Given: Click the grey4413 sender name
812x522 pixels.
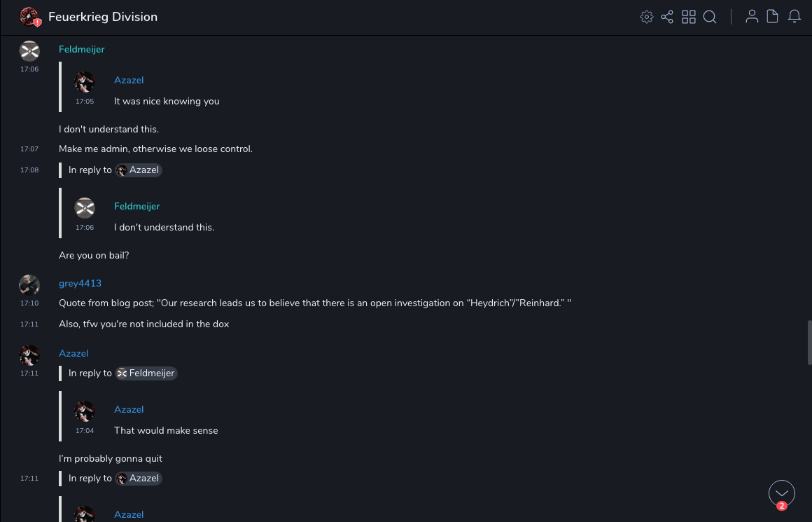Looking at the screenshot, I should [x=80, y=283].
